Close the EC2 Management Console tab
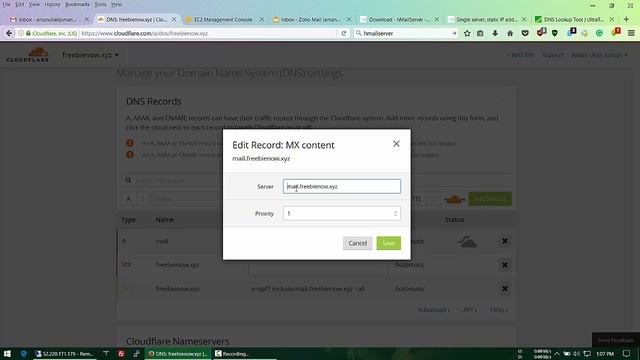This screenshot has height=360, width=640. click(262, 19)
